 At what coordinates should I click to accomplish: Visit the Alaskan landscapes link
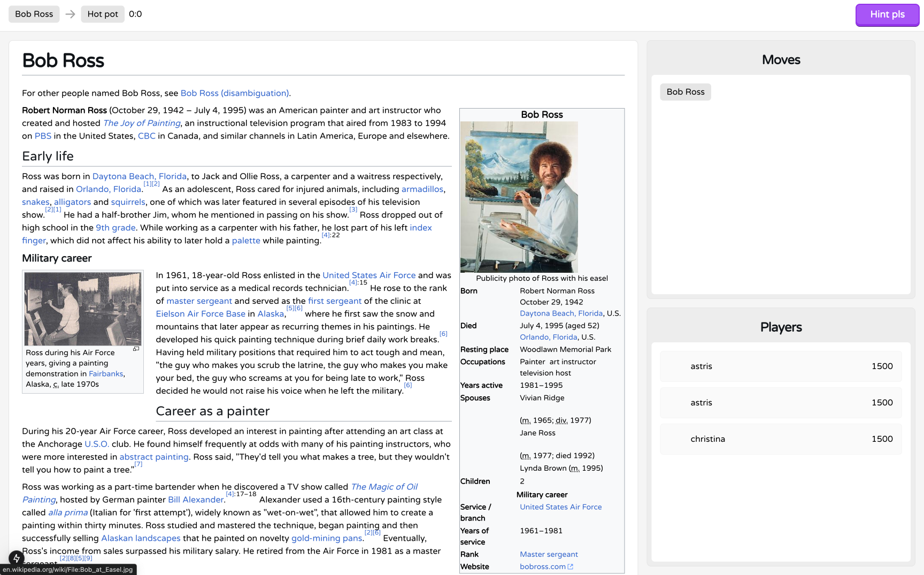[141, 539]
